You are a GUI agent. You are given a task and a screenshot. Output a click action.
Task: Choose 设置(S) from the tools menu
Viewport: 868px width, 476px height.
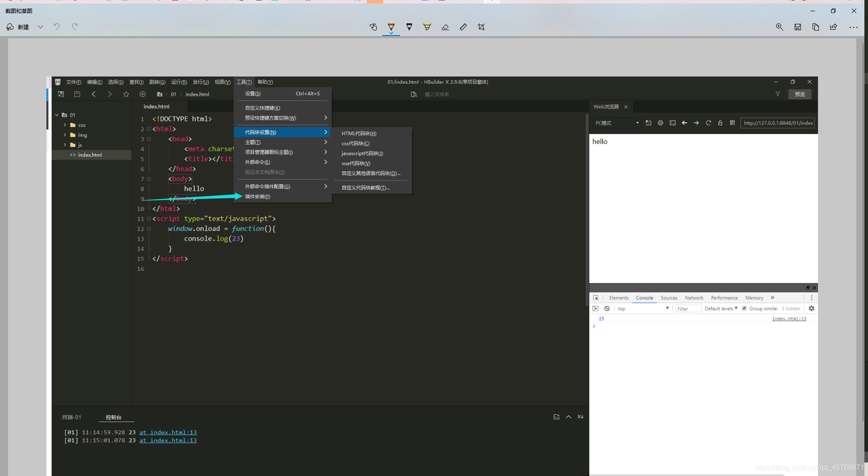[x=282, y=94]
